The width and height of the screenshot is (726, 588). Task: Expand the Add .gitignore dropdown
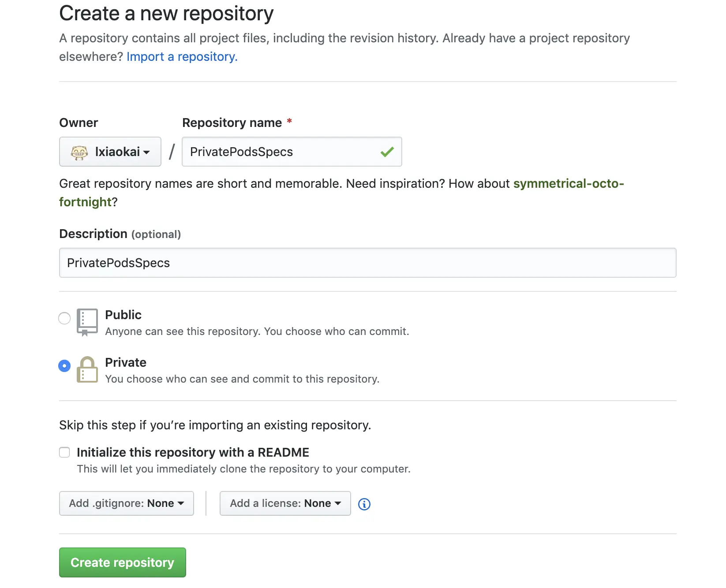click(x=127, y=503)
